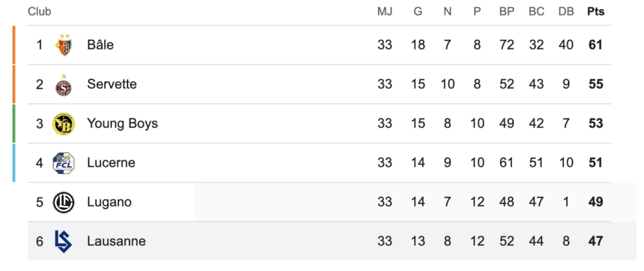The width and height of the screenshot is (644, 271).
Task: Click the Pts column header
Action: 596,12
